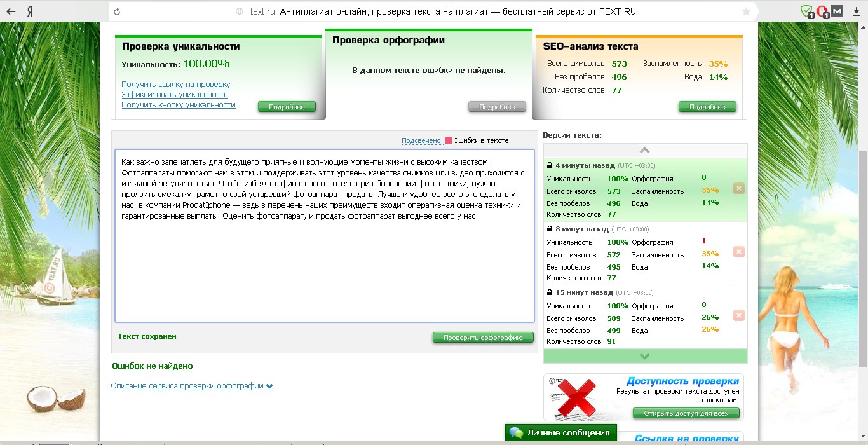
Task: Delete the '15 минут назад' text version
Action: point(738,316)
